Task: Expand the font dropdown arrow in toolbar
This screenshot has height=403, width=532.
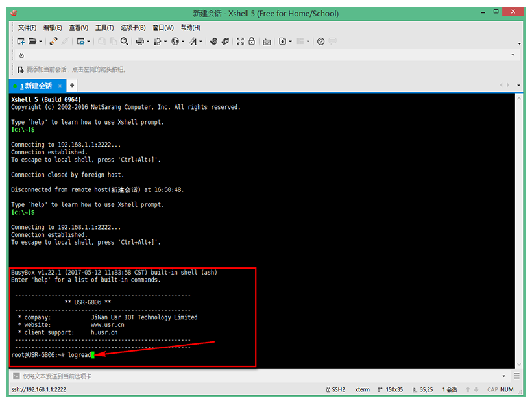Action: [201, 42]
